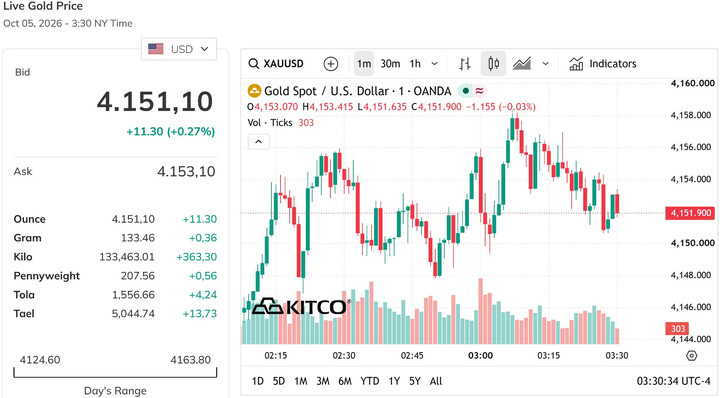Select the candlestick chart style icon
Screen dimensions: 720x398
coord(494,63)
